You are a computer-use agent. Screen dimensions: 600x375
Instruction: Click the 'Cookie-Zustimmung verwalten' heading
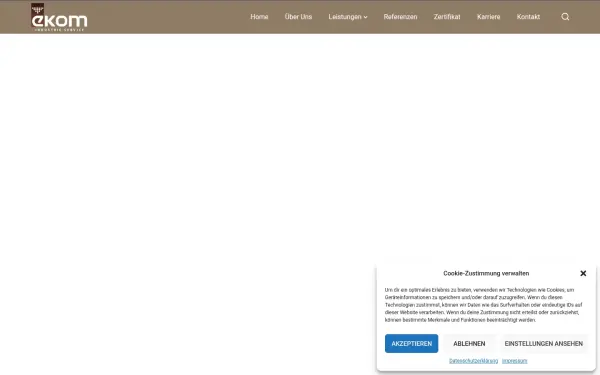486,273
